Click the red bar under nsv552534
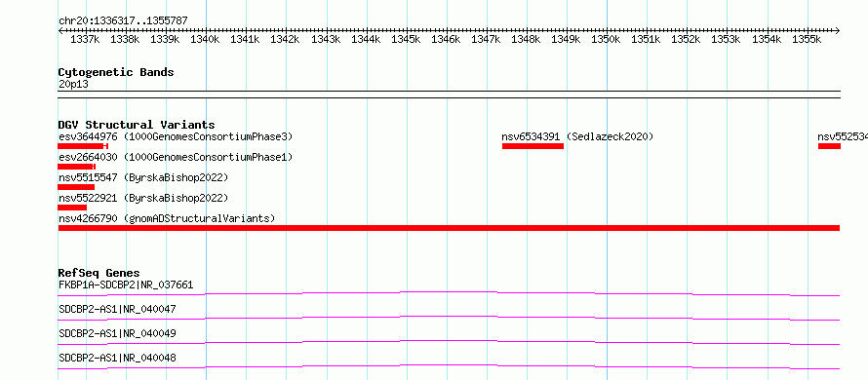The image size is (868, 380). [829, 146]
